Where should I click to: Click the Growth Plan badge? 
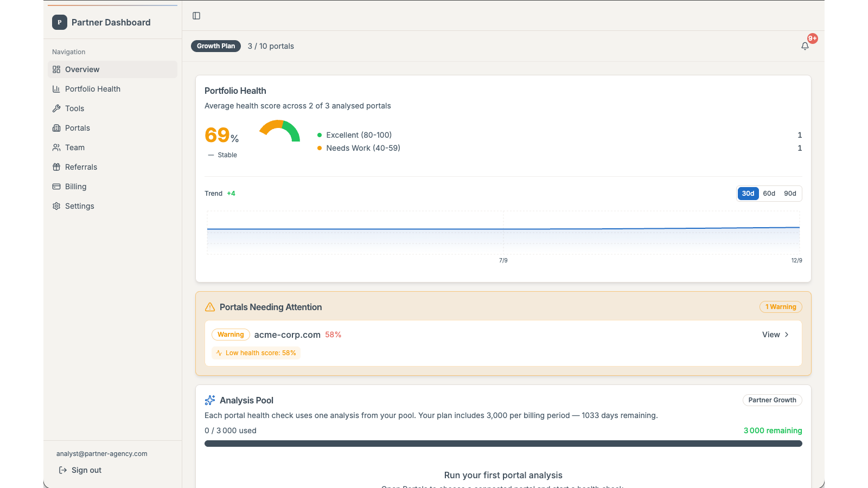point(216,46)
